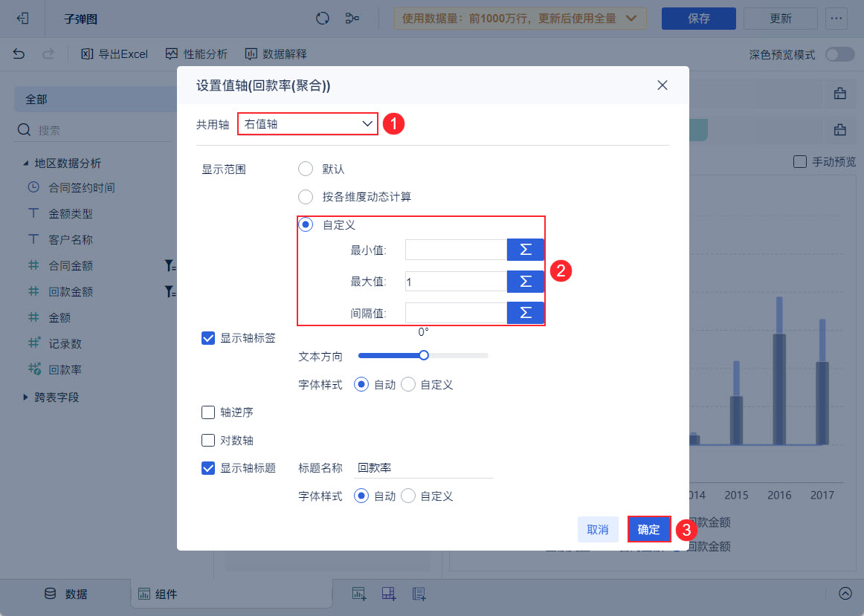Click the exit/back icon at top left

[22, 19]
